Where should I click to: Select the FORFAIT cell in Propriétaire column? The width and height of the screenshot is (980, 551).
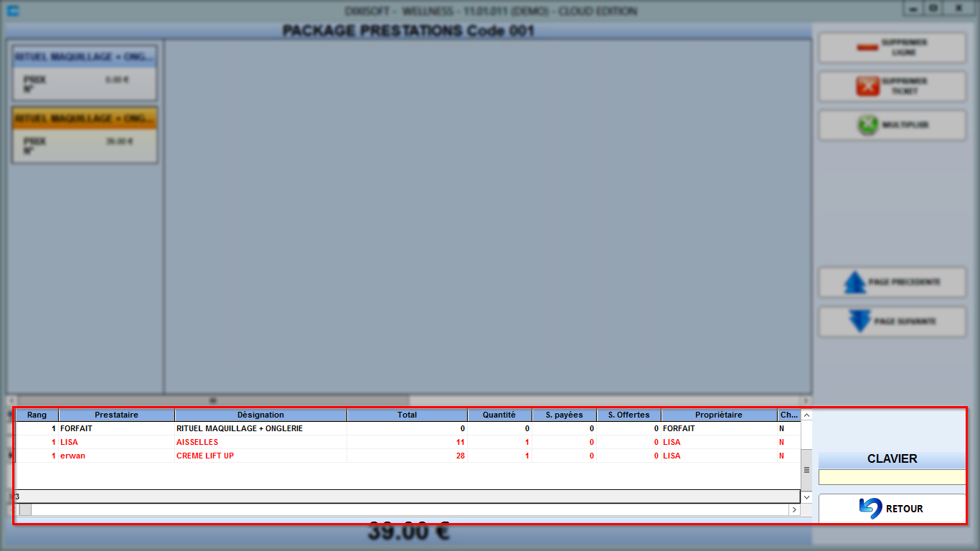719,428
